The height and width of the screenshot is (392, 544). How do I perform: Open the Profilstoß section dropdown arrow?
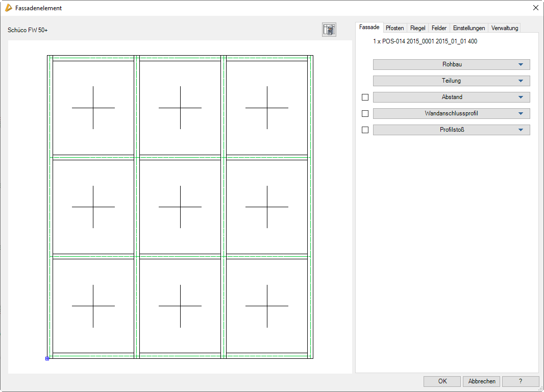tap(521, 130)
